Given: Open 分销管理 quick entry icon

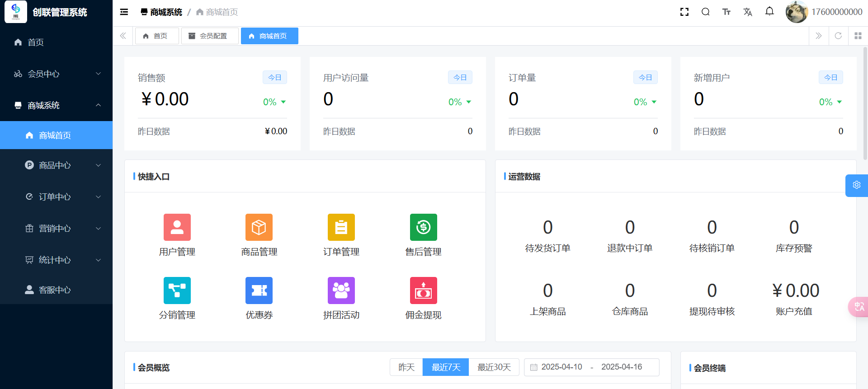Looking at the screenshot, I should pyautogui.click(x=177, y=291).
